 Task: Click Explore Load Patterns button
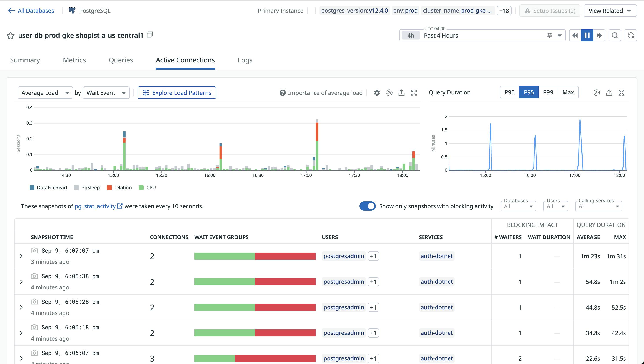click(x=177, y=93)
